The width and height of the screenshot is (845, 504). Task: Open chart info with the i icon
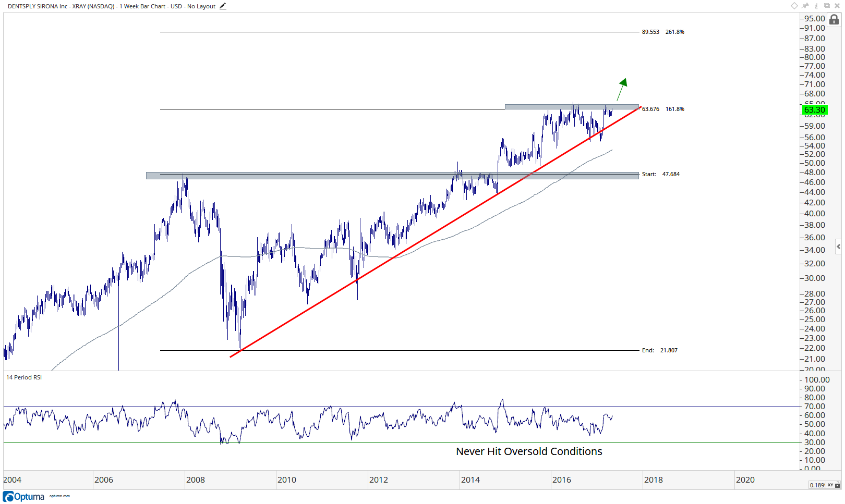(816, 6)
